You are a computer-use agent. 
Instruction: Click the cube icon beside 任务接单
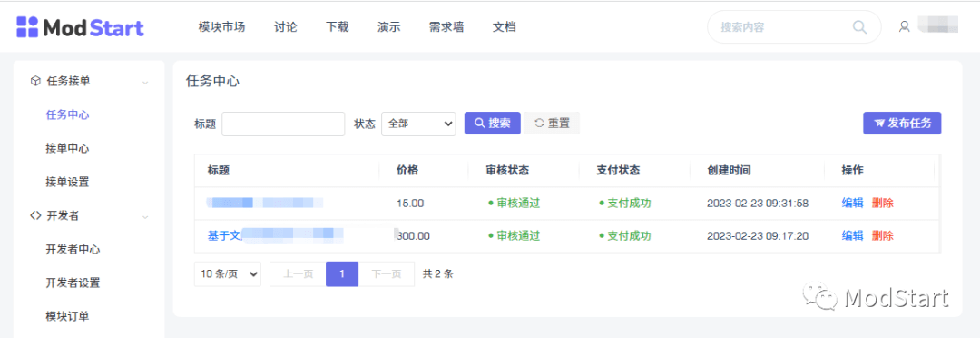(35, 81)
